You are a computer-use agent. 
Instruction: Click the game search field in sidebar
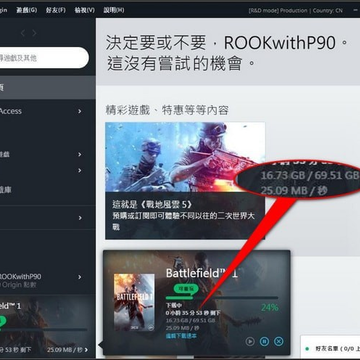tap(43, 58)
